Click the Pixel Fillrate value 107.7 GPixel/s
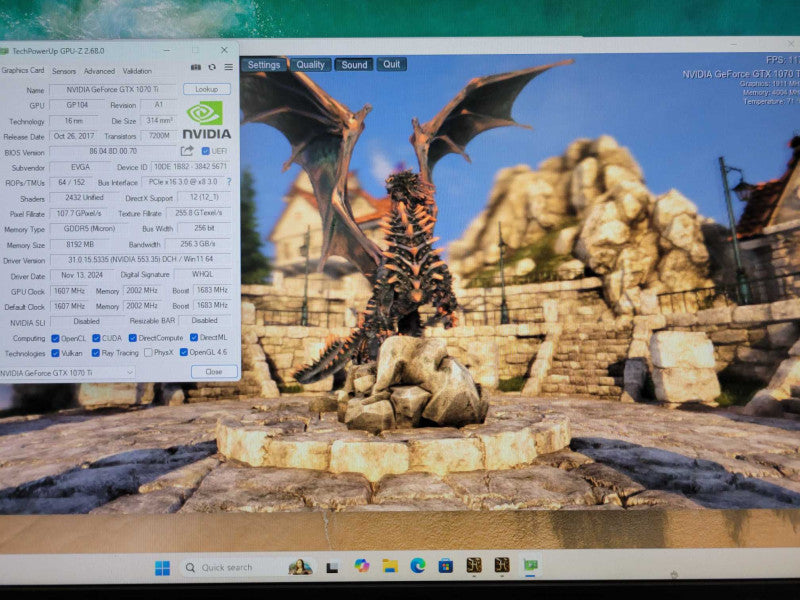The height and width of the screenshot is (600, 800). point(79,213)
